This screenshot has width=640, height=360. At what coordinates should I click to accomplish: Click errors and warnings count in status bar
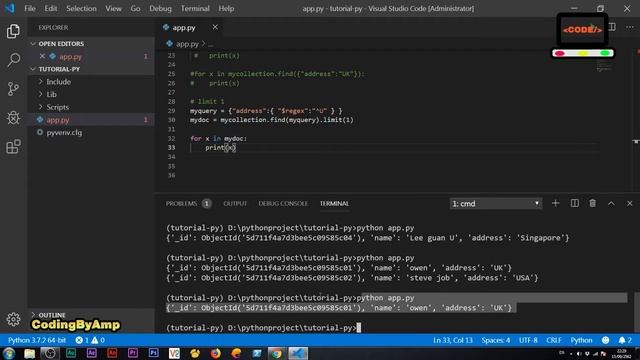[x=90, y=340]
